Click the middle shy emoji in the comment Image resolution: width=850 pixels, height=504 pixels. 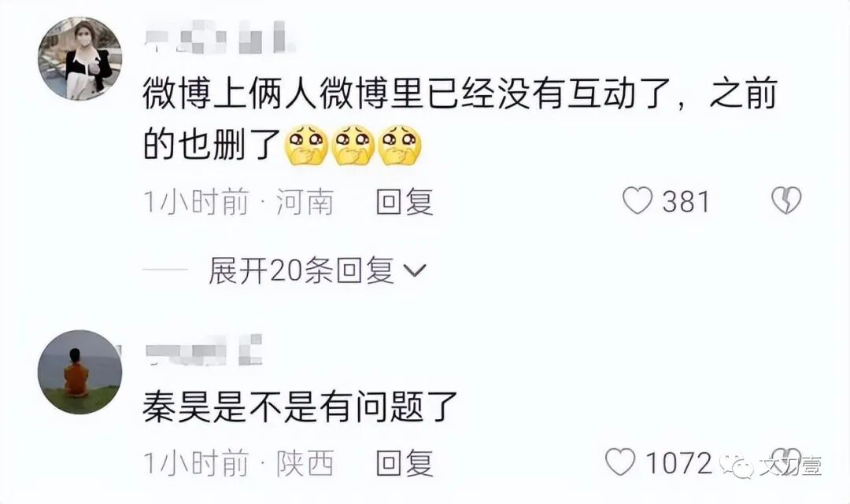[353, 145]
